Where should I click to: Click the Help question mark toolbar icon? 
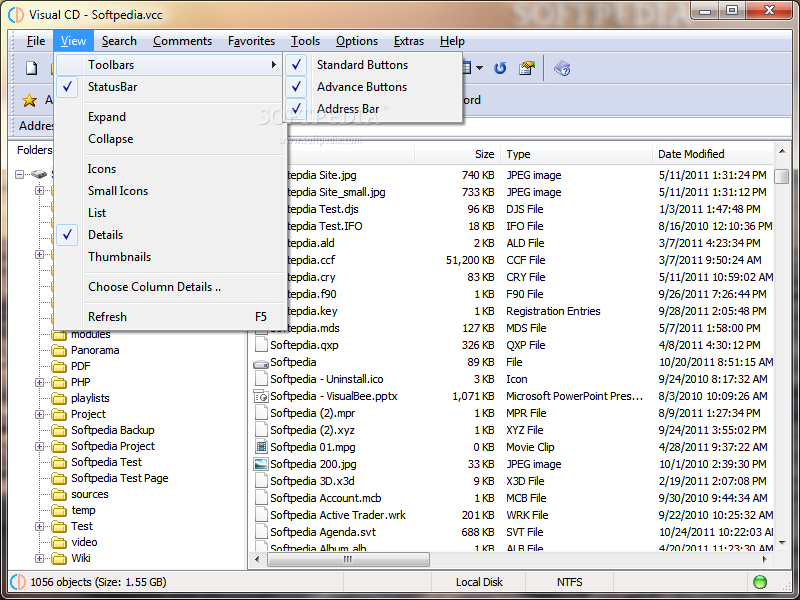[562, 68]
